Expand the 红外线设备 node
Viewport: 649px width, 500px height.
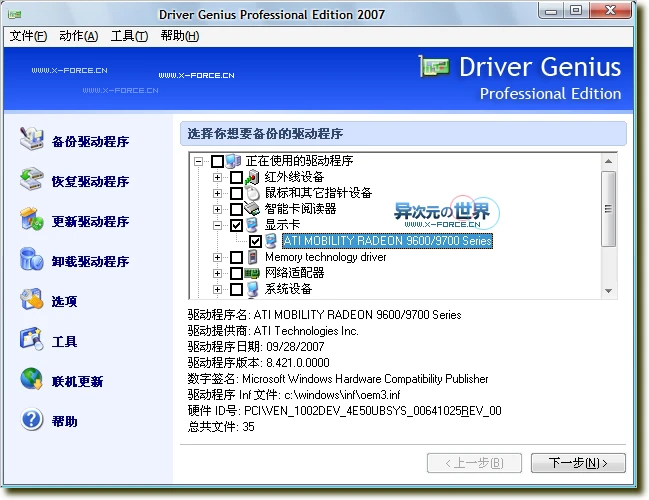217,177
